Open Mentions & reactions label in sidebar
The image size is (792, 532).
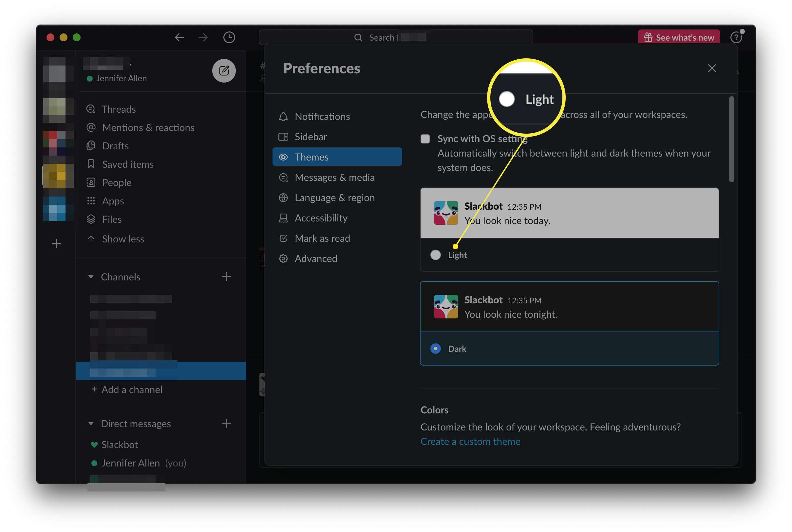pyautogui.click(x=148, y=127)
